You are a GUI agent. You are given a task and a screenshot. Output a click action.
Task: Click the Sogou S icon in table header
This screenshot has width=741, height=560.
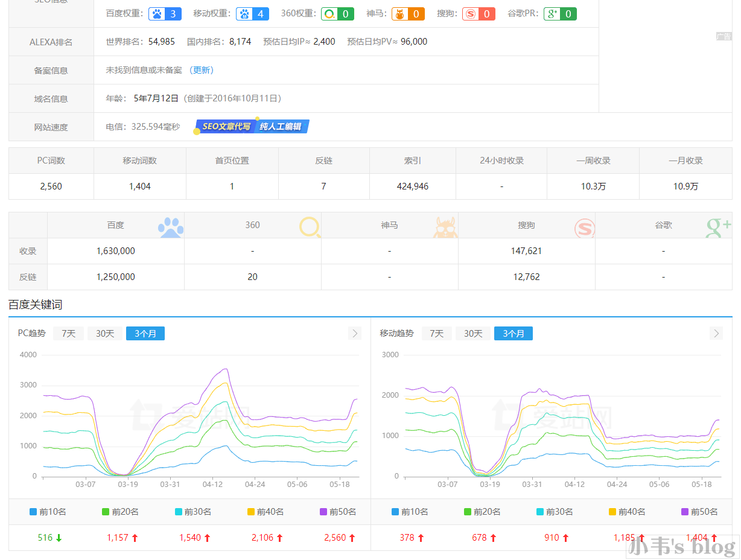(585, 227)
